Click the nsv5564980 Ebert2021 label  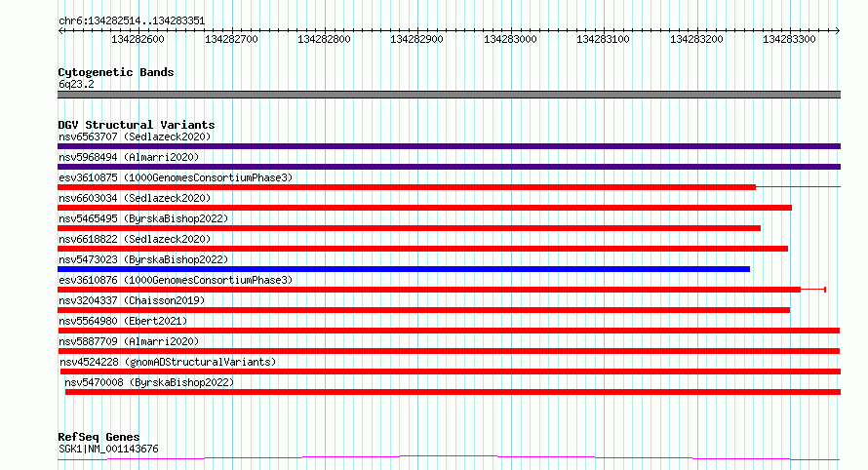pyautogui.click(x=123, y=321)
